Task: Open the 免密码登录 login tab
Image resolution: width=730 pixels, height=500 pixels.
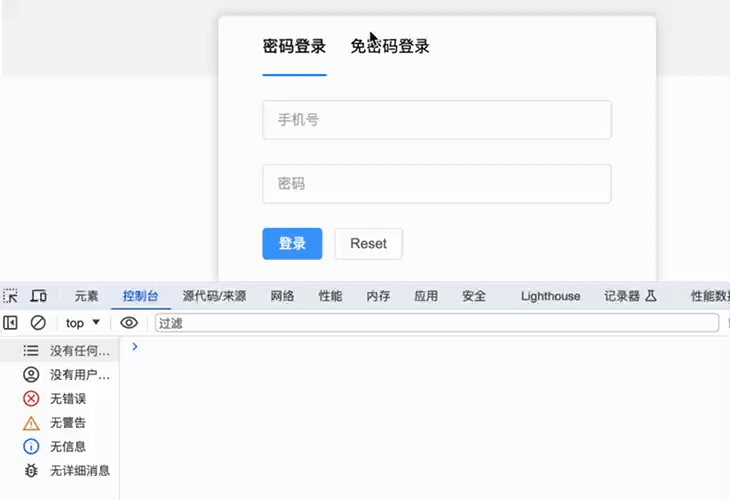Action: pos(389,46)
